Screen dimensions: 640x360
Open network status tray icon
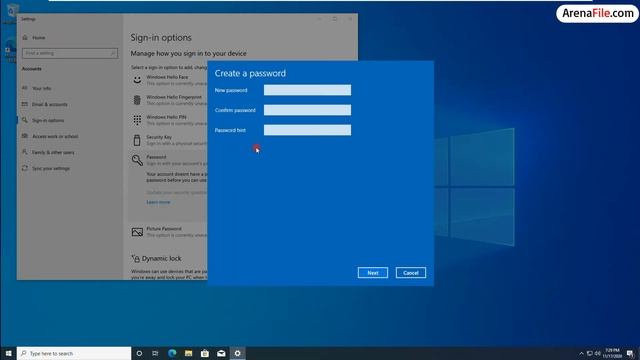pos(589,353)
